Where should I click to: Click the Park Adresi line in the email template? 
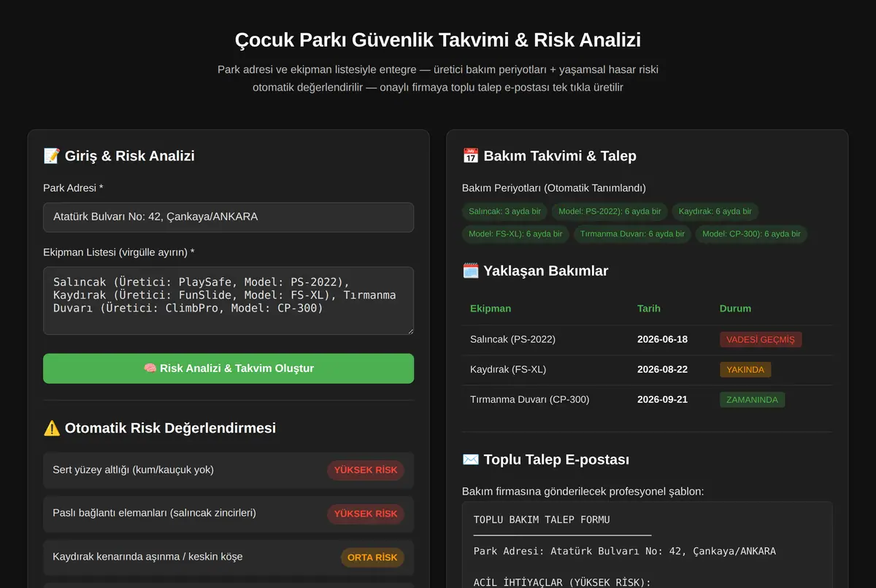(625, 551)
